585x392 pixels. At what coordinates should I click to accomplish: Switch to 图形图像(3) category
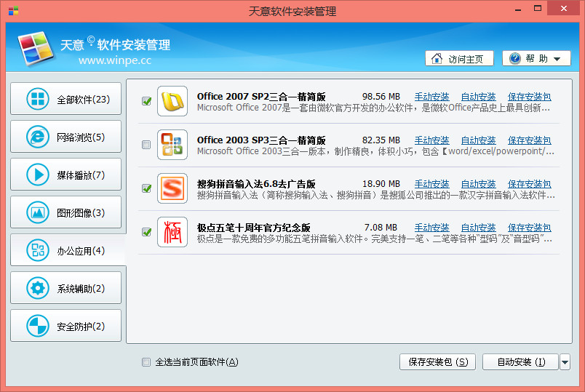tap(66, 212)
